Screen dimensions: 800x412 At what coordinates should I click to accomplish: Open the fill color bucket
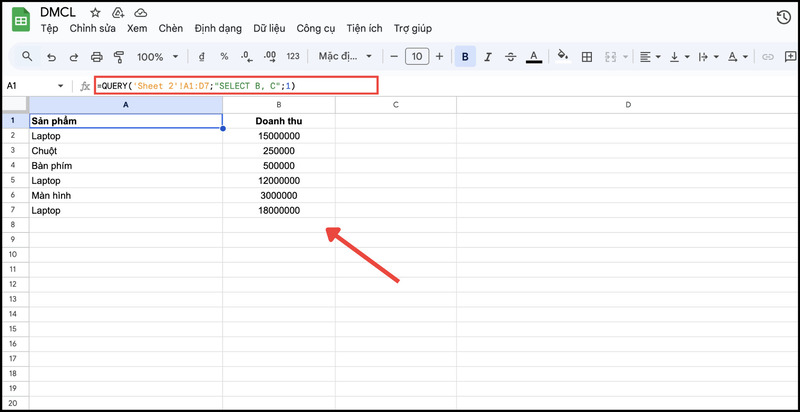562,56
